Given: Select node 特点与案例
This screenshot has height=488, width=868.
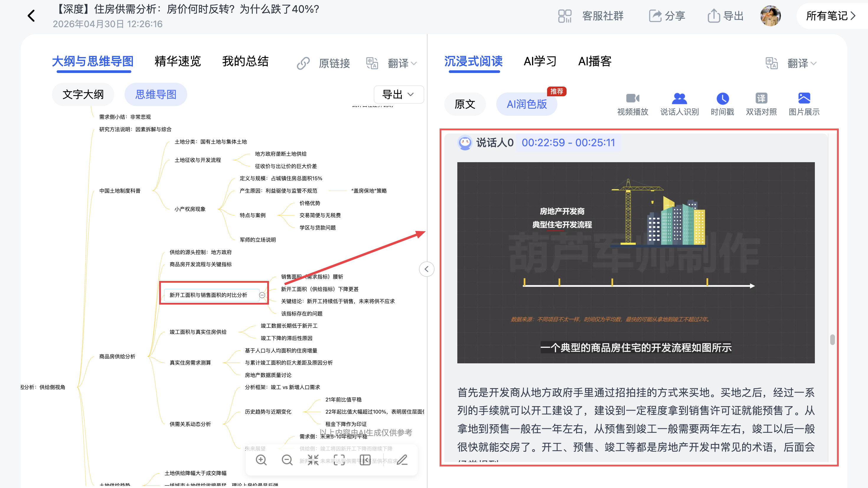Looking at the screenshot, I should coord(253,216).
